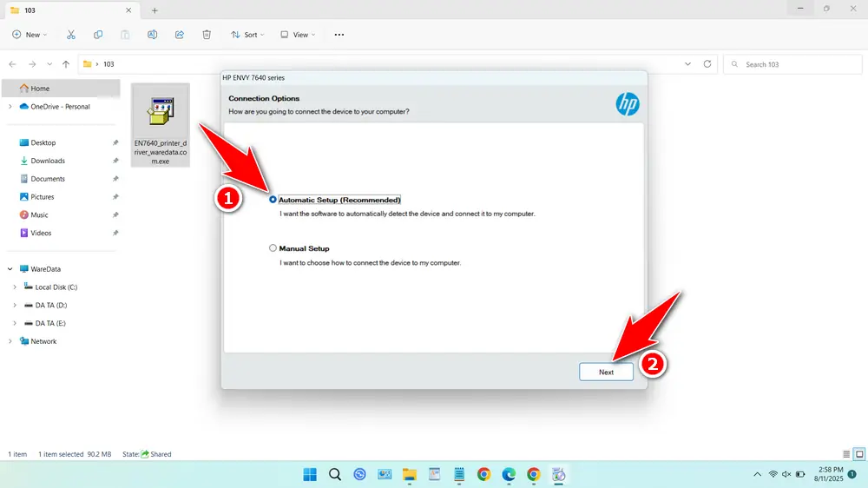Add a new Explorer tab

[x=155, y=10]
